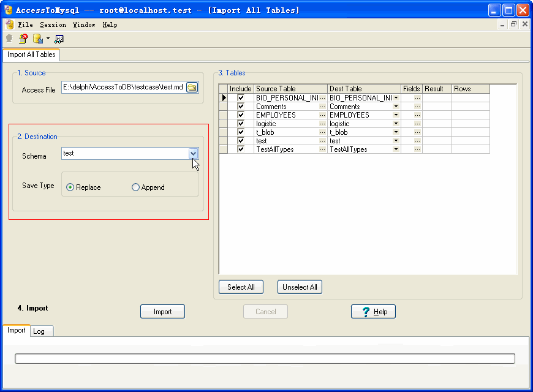Image resolution: width=533 pixels, height=392 pixels.
Task: Click the application icon in menu bar
Action: [x=10, y=24]
